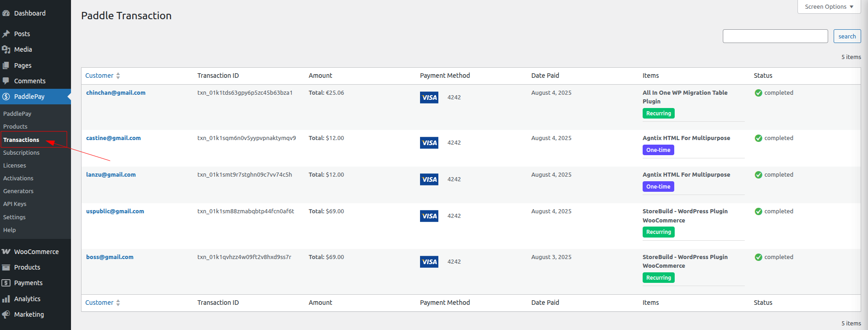Open customer uspublic@gmail.com link
The height and width of the screenshot is (330, 868).
point(115,211)
